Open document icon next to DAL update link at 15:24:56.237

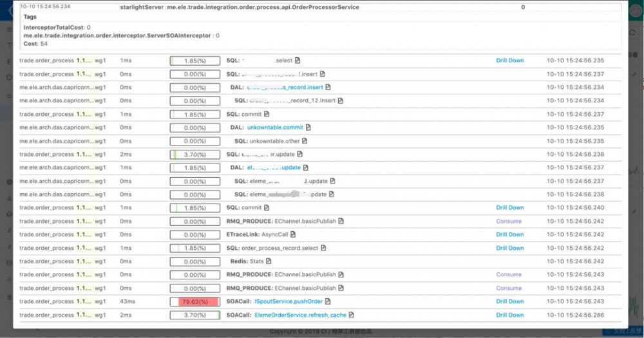tap(305, 167)
